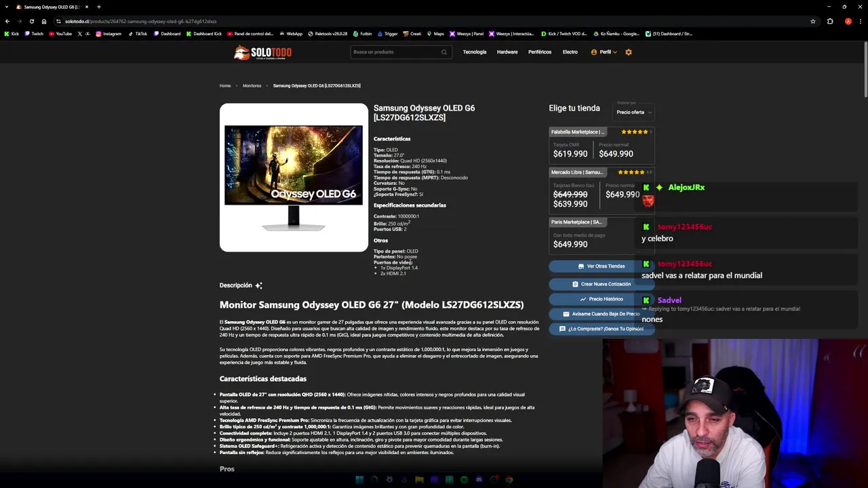Click the Windows Start button
The image size is (868, 488).
(x=359, y=480)
